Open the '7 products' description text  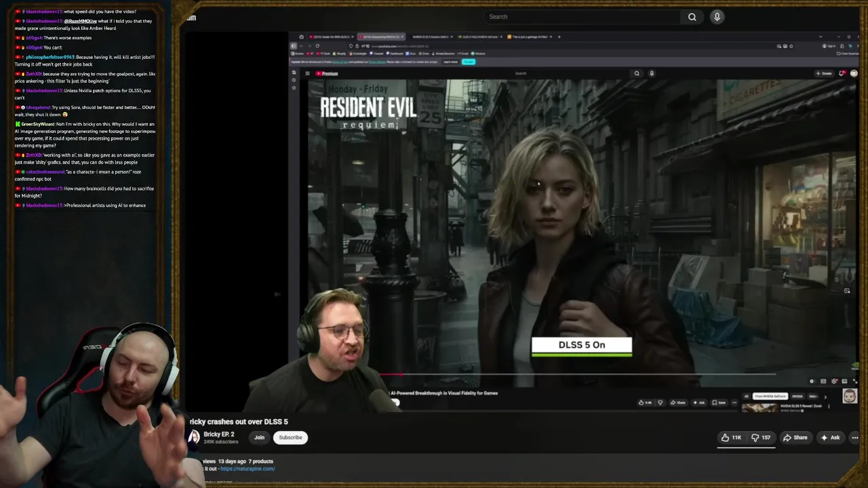click(x=261, y=462)
